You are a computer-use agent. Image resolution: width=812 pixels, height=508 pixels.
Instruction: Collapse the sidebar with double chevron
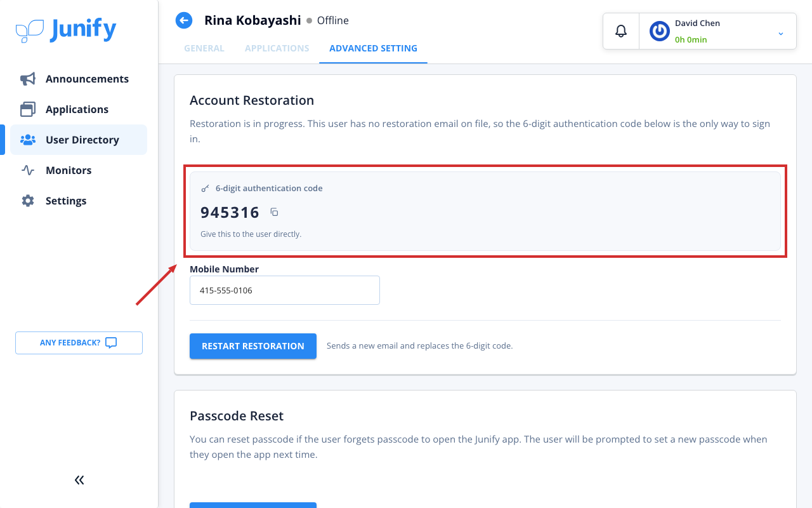(79, 480)
